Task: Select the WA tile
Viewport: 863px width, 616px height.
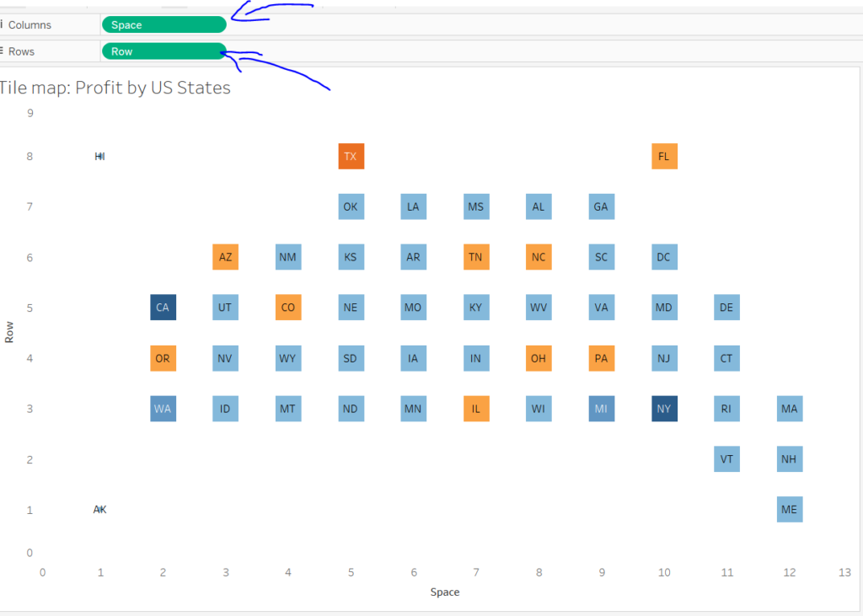Action: pos(163,409)
